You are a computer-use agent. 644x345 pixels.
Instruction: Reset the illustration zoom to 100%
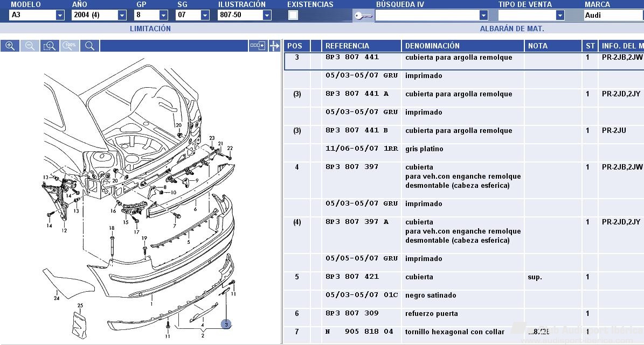pos(70,46)
